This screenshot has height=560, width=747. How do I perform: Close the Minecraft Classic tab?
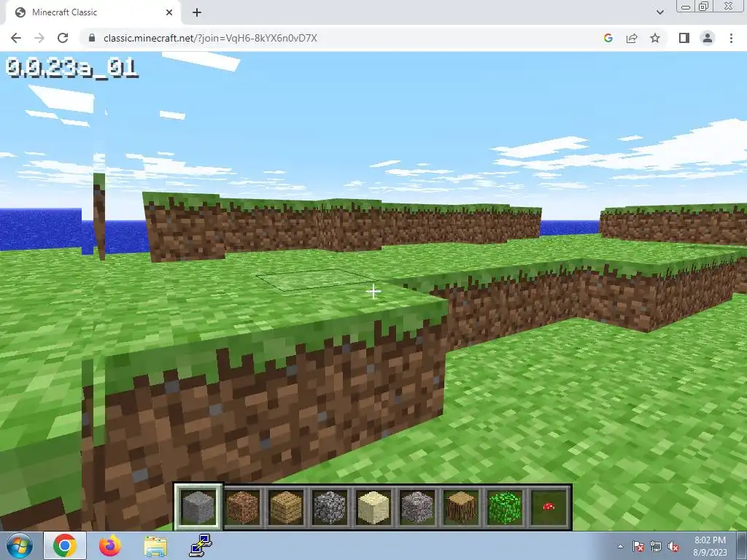[x=169, y=12]
